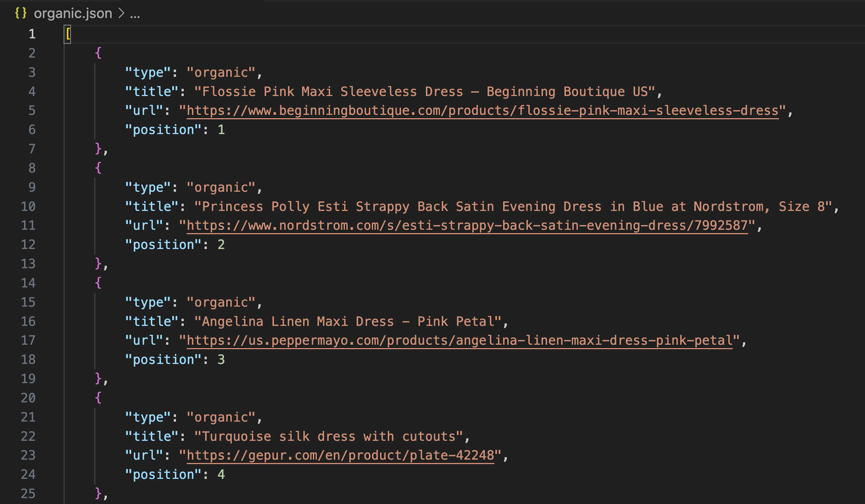This screenshot has width=865, height=504.
Task: Place cursor on the opening square bracket
Action: [x=68, y=34]
